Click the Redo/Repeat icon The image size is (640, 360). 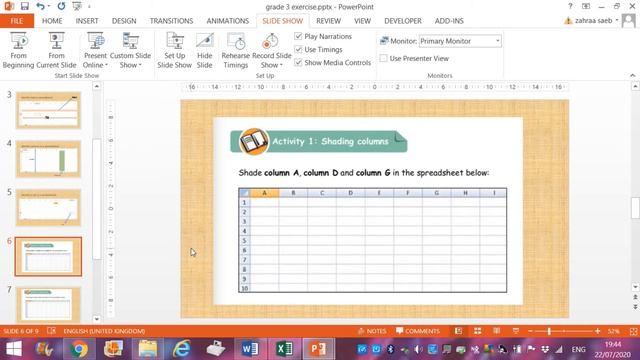(x=61, y=7)
